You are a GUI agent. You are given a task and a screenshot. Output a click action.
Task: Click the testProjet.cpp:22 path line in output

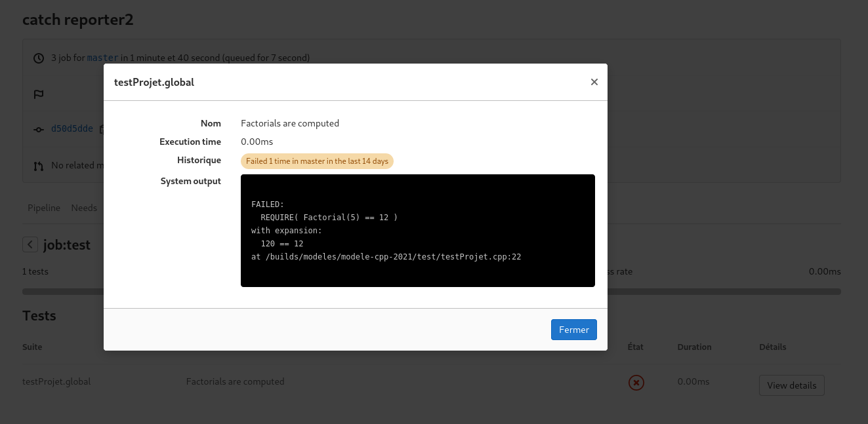[386, 257]
